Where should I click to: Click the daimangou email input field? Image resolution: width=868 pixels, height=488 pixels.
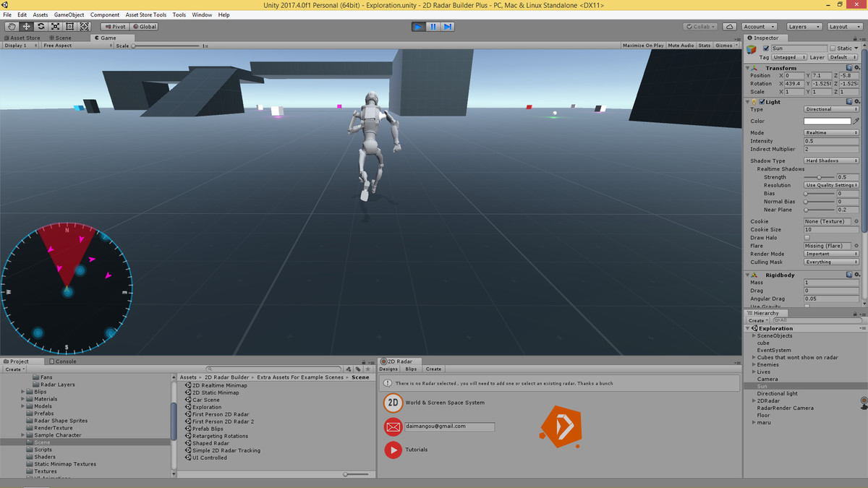tap(448, 427)
